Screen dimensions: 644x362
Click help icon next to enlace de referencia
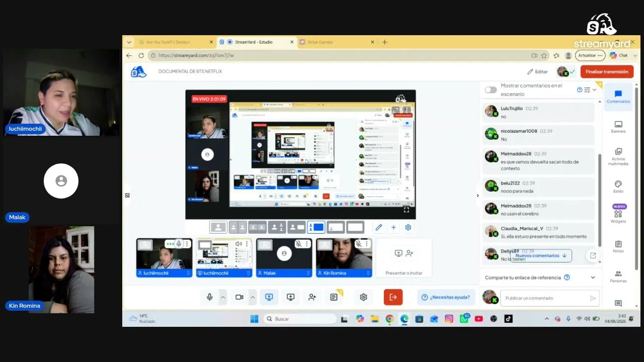coord(567,278)
